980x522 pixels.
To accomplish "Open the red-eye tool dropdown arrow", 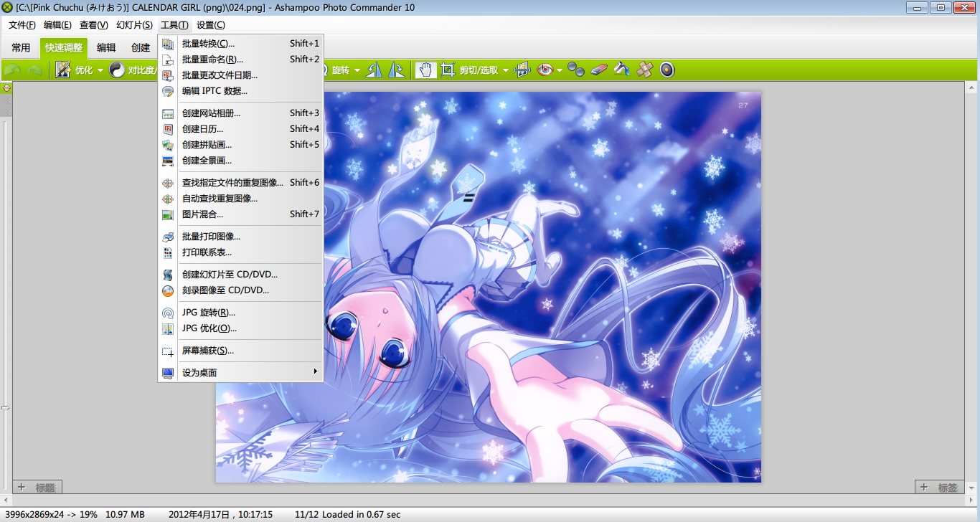I will pos(560,70).
